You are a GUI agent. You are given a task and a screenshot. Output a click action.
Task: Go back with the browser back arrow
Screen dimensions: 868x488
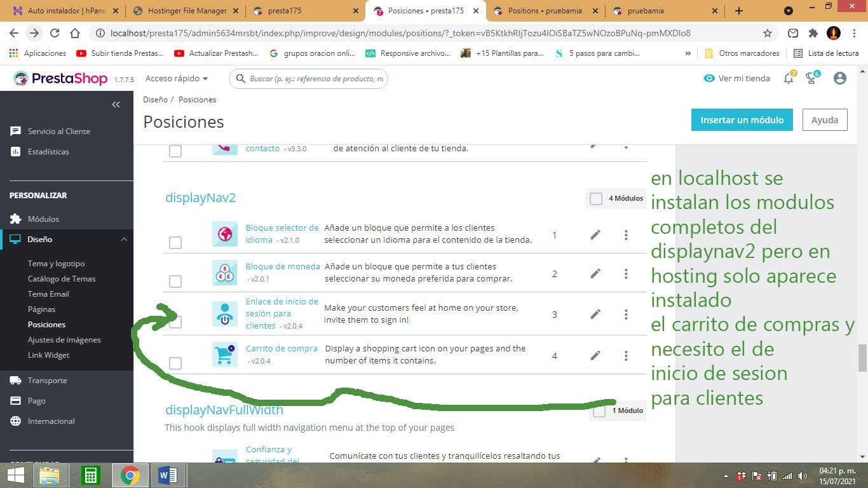click(14, 33)
